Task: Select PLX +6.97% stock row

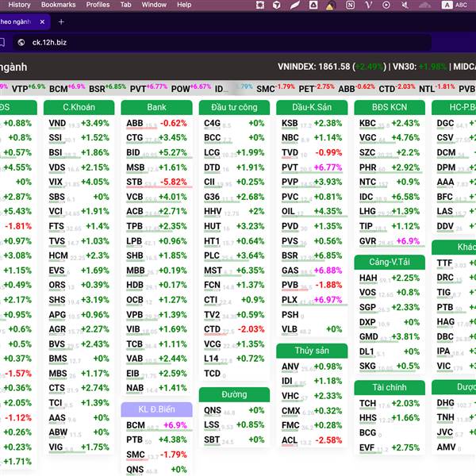Action: pos(312,300)
